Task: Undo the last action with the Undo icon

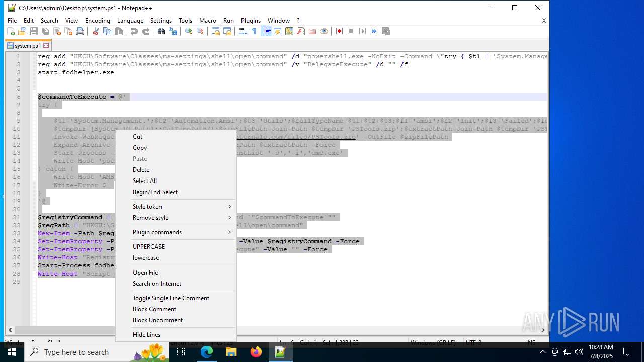Action: coord(134,31)
